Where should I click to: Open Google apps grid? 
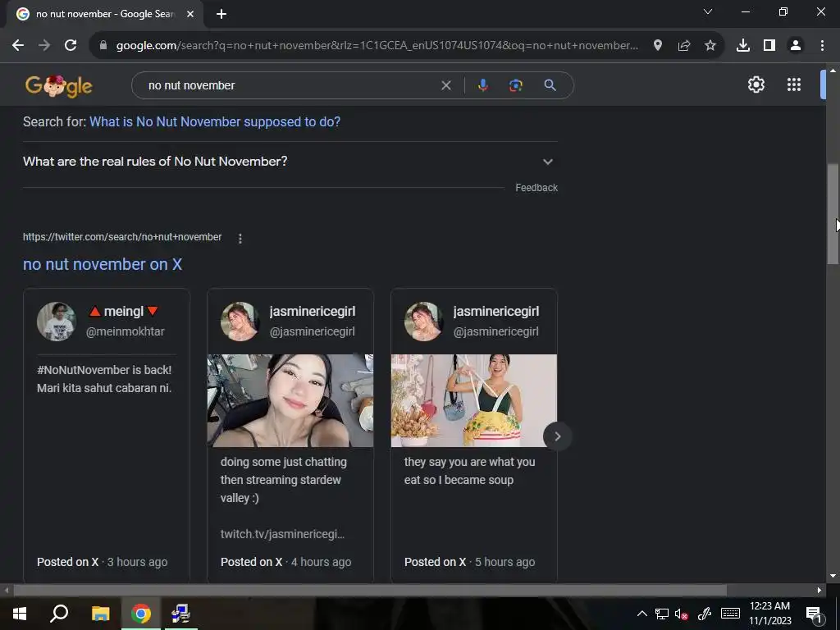pyautogui.click(x=794, y=84)
